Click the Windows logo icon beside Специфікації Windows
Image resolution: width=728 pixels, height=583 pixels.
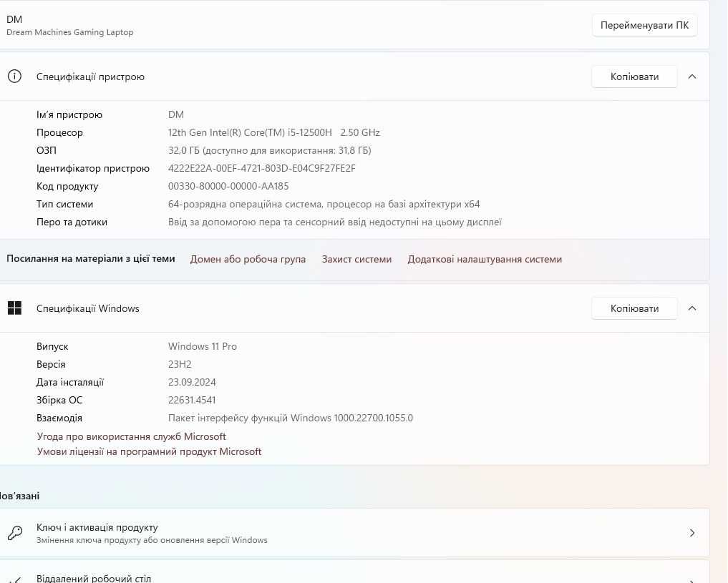(14, 308)
